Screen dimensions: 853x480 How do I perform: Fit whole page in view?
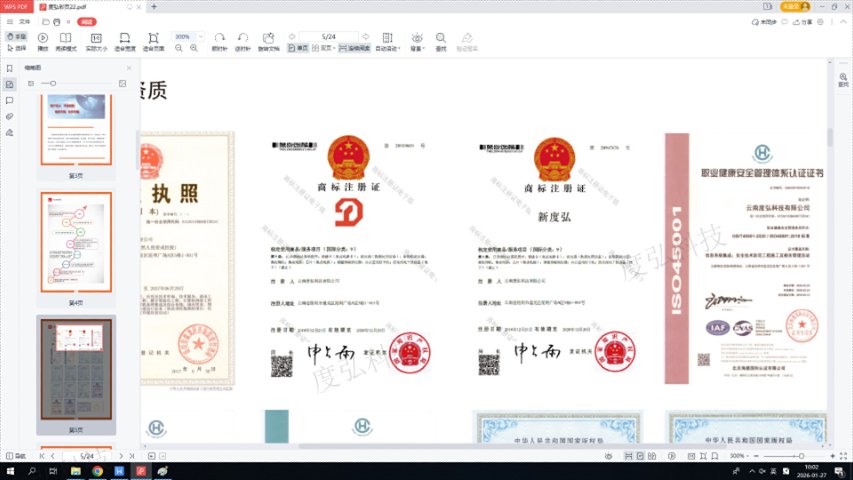pos(153,41)
